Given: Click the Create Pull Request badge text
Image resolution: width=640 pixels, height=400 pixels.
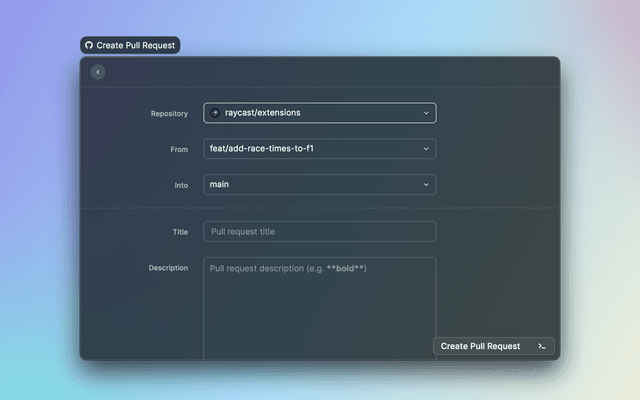Looking at the screenshot, I should [x=136, y=46].
